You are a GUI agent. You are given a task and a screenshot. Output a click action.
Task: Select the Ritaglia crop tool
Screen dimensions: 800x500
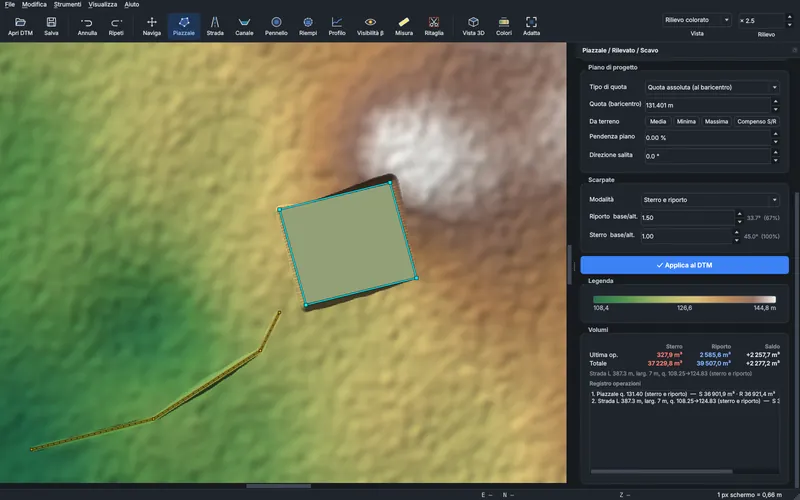pos(434,26)
